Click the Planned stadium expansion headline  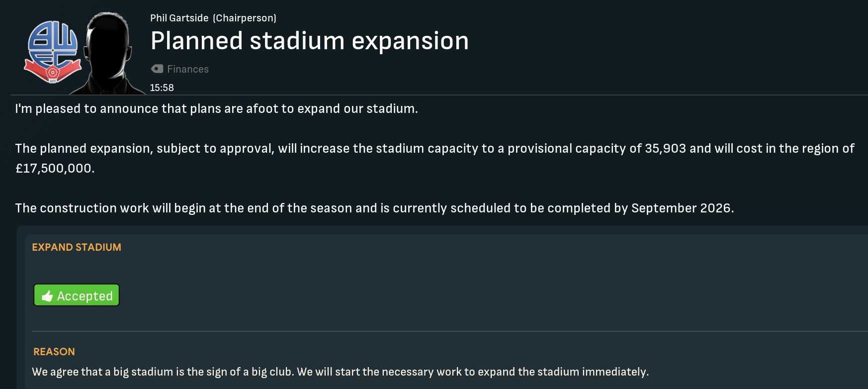point(309,41)
